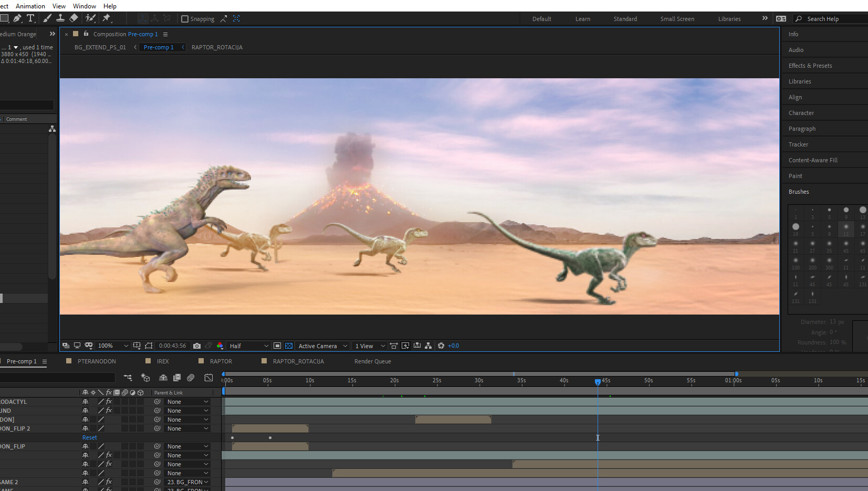
Task: Switch to the Render Queue tab
Action: tap(372, 361)
